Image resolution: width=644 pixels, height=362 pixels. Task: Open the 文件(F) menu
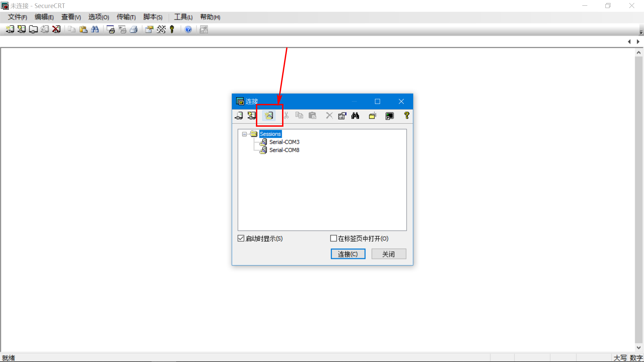17,17
